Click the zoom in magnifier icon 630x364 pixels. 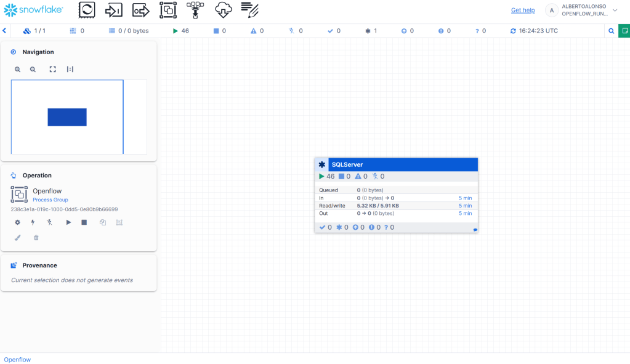(18, 70)
